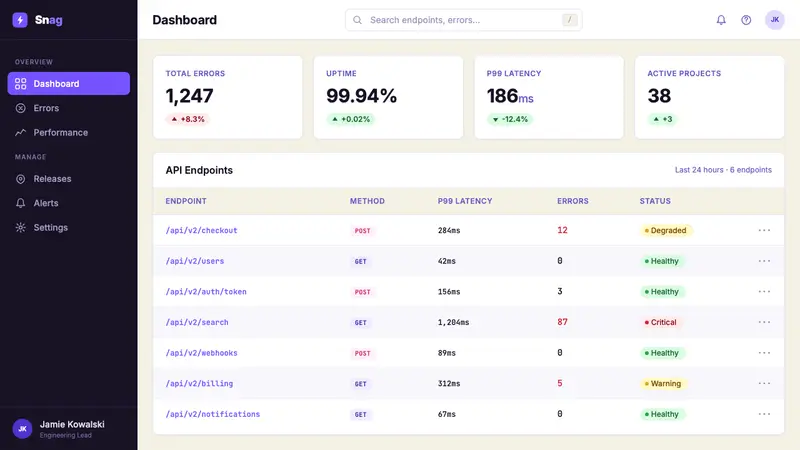Focus the Search endpoints, errors field

[x=463, y=20]
